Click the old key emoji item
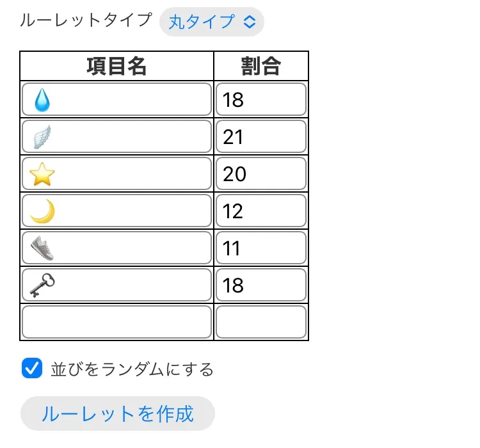The height and width of the screenshot is (448, 480). coord(42,285)
